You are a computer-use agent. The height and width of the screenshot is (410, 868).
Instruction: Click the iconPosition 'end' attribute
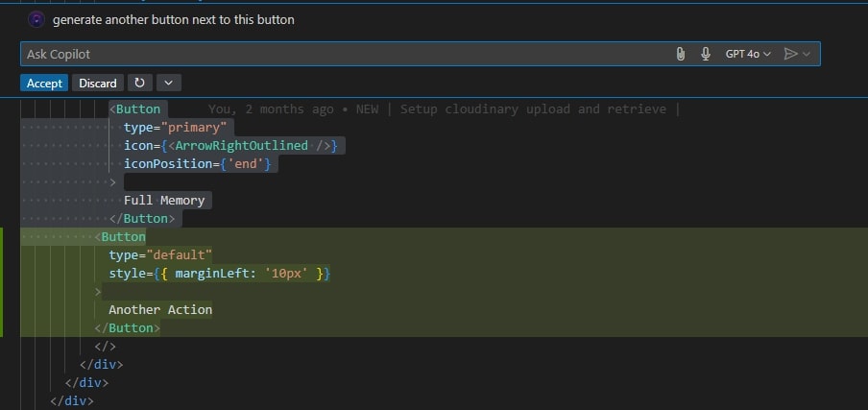[198, 164]
